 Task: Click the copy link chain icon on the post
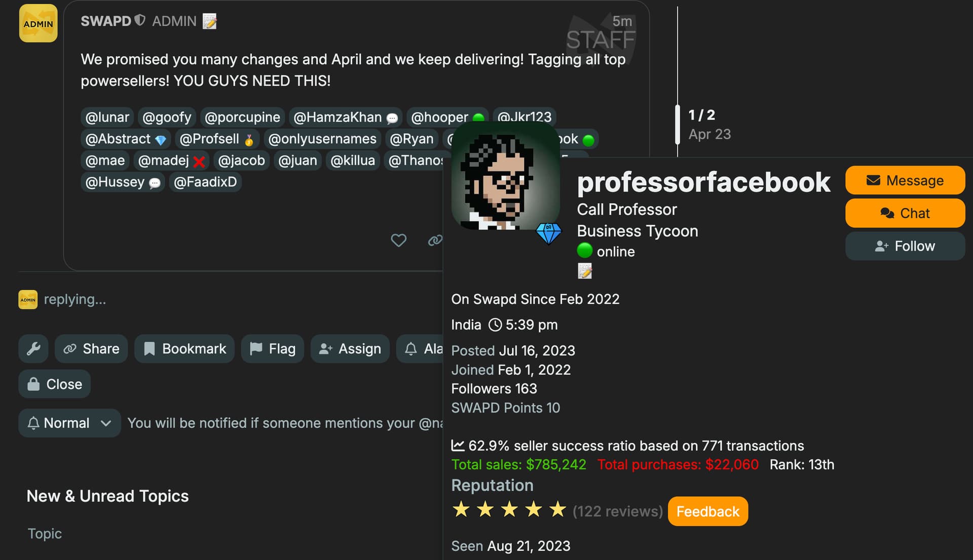click(435, 240)
